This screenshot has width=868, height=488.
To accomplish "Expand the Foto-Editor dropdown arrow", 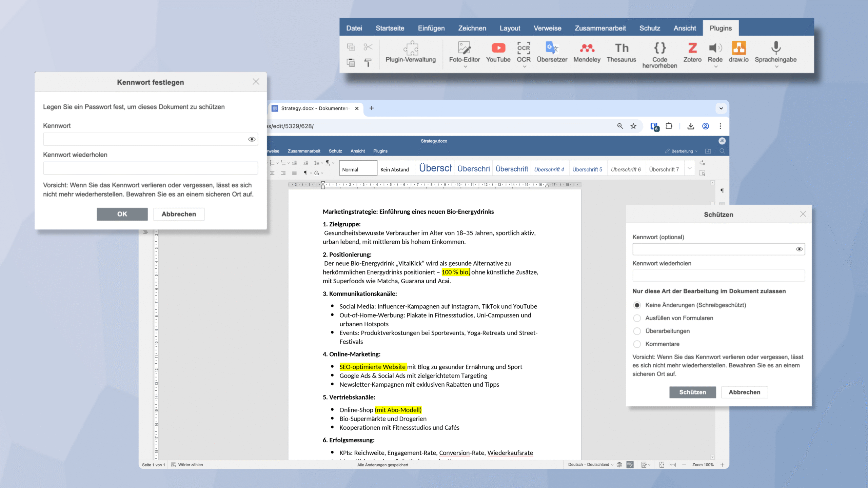I will [x=465, y=67].
